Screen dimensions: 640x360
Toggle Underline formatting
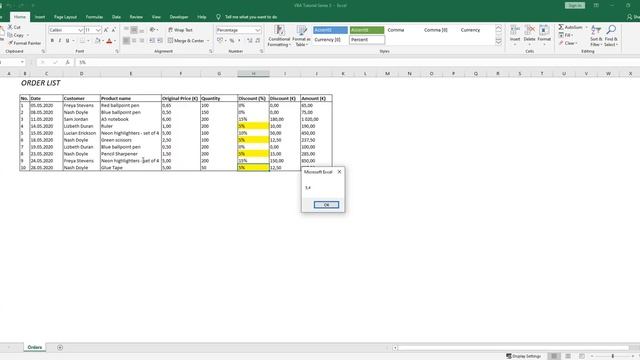tap(67, 40)
